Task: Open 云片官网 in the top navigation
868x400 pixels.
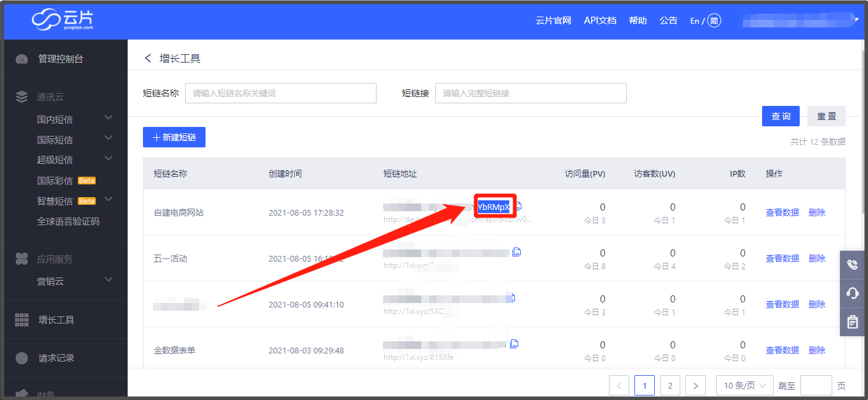Action: 553,20
